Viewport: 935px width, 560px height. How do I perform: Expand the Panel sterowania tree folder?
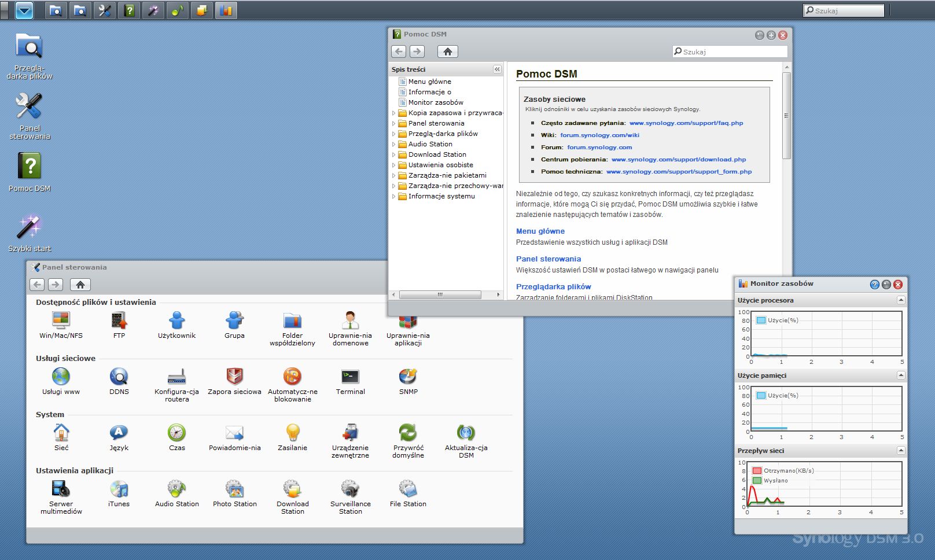click(x=394, y=123)
